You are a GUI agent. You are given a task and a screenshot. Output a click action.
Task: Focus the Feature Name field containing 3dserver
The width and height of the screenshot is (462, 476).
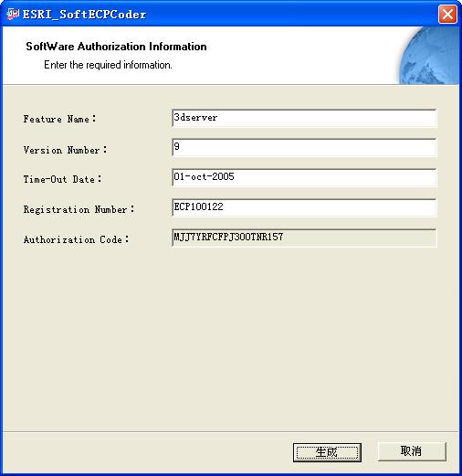[304, 118]
